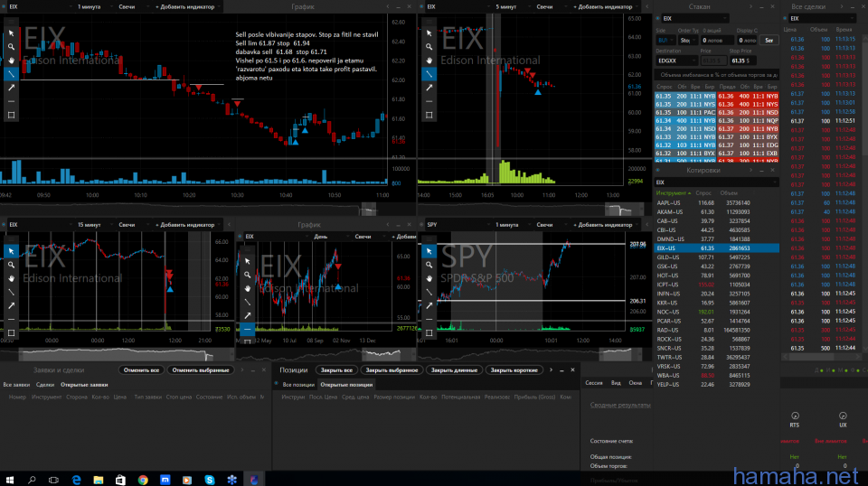Open the EIX symbol dropdown in the Стакан panel

tap(695, 18)
